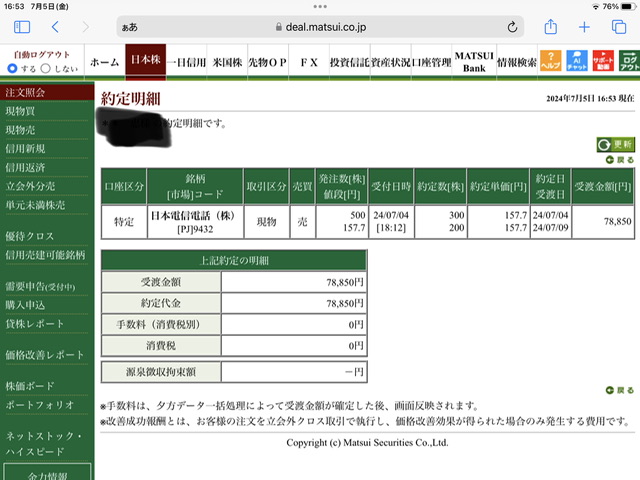The width and height of the screenshot is (640, 480).
Task: Tap the Safari address bar field
Action: (320, 27)
